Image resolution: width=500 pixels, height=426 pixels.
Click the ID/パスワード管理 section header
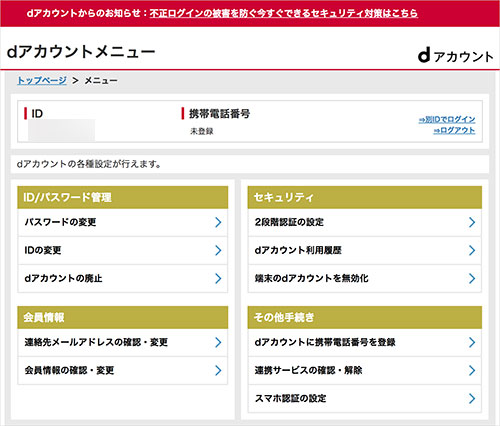tap(123, 197)
